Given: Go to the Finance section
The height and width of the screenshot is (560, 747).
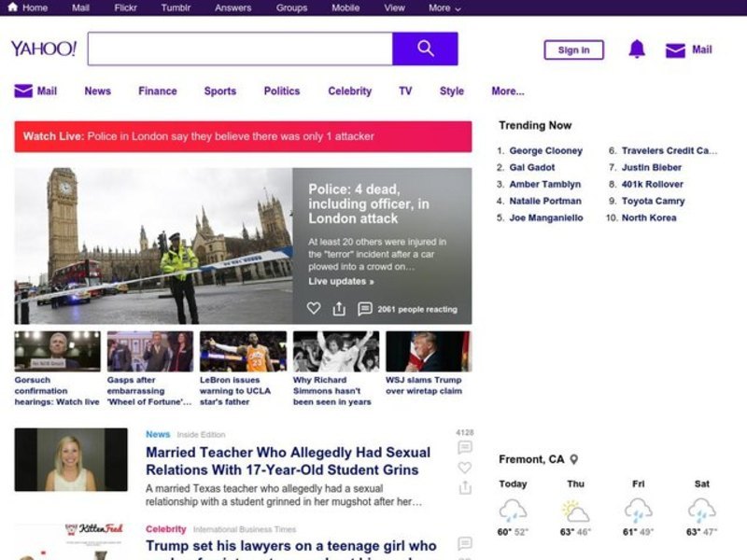Looking at the screenshot, I should click(157, 91).
